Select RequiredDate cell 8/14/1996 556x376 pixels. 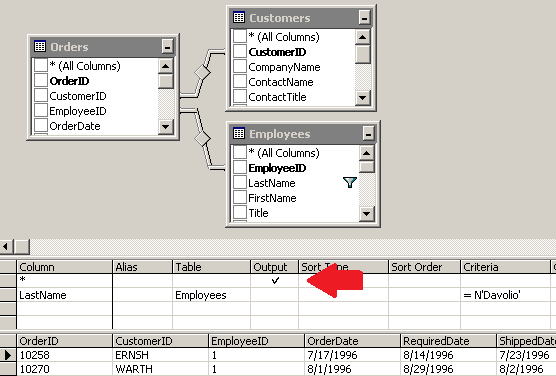449,355
